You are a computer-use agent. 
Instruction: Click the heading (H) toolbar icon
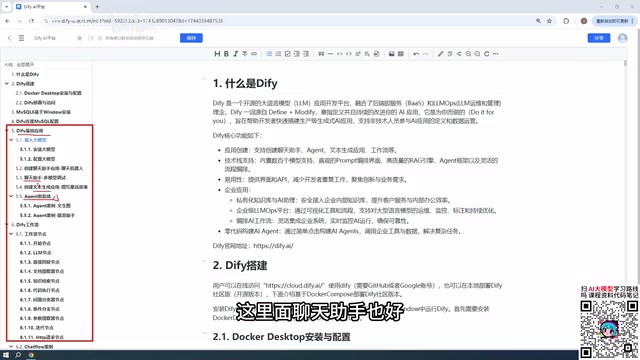click(217, 54)
